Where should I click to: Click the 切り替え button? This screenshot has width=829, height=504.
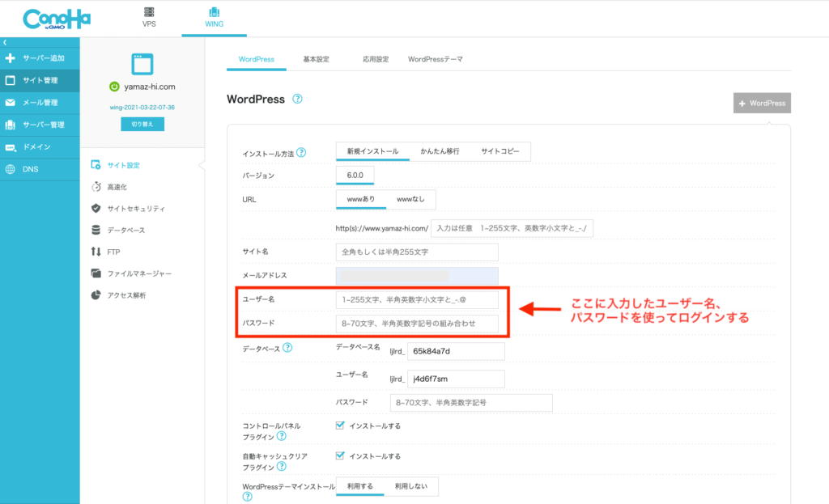tap(142, 124)
